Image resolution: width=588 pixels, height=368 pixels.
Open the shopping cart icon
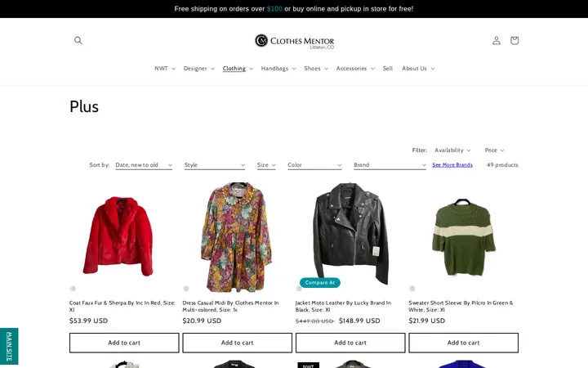click(x=514, y=40)
